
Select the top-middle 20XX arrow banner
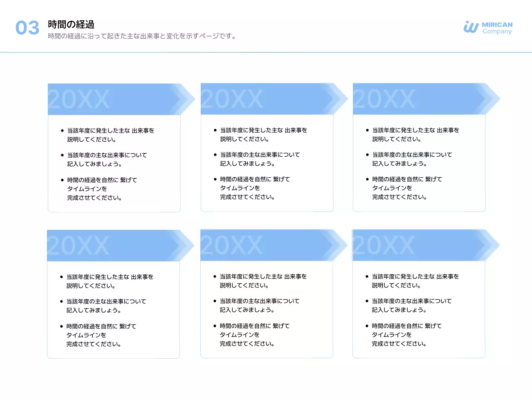[x=266, y=99]
